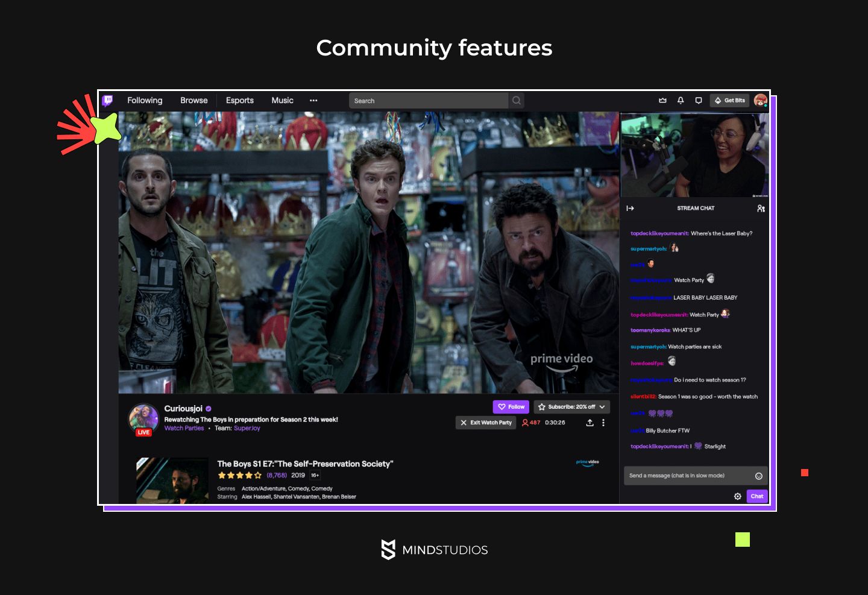Click the share upload icon

pyautogui.click(x=590, y=423)
